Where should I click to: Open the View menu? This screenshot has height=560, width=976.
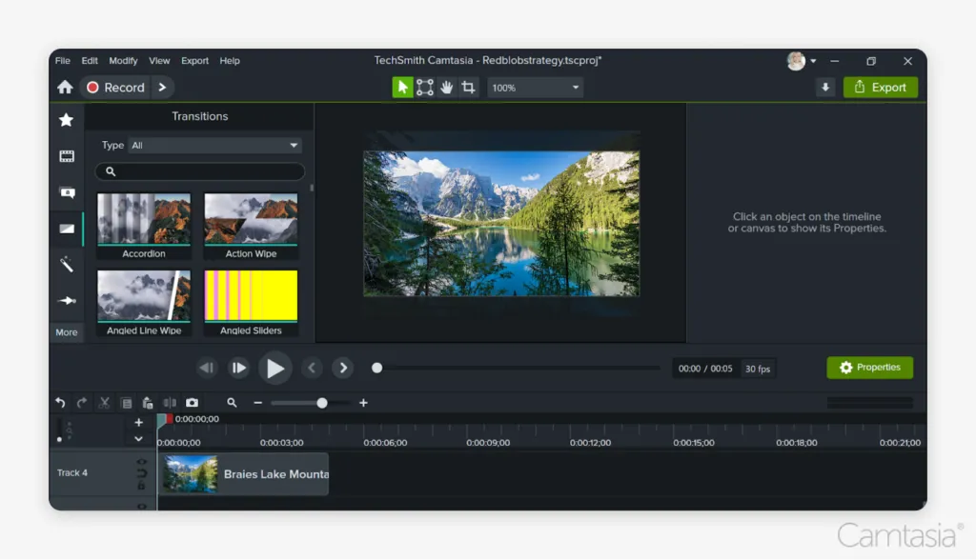pos(159,60)
